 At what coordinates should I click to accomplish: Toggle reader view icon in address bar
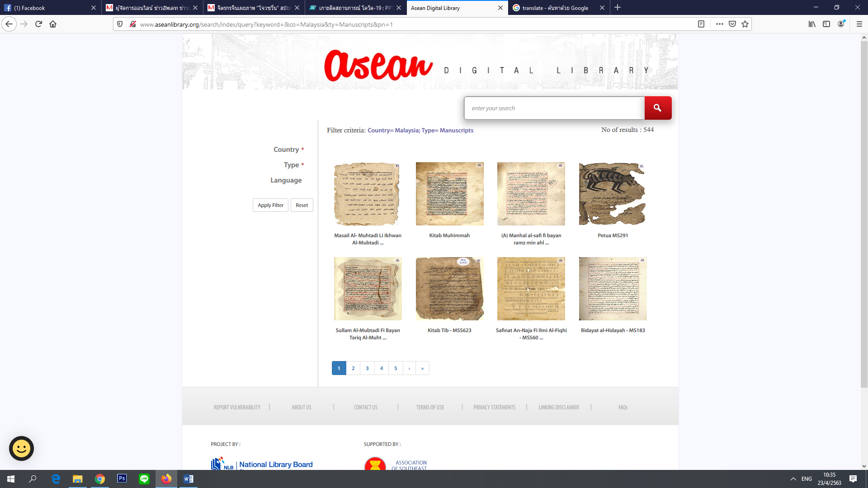tap(701, 24)
